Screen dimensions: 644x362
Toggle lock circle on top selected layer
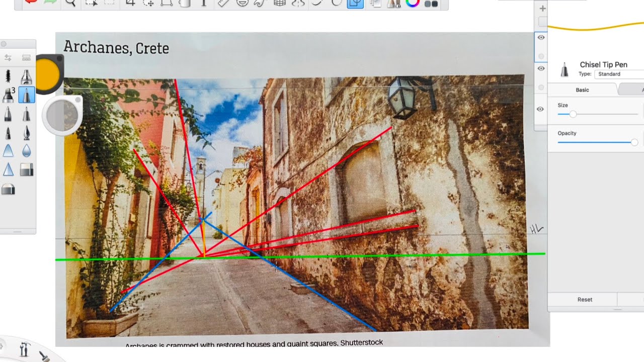(541, 56)
